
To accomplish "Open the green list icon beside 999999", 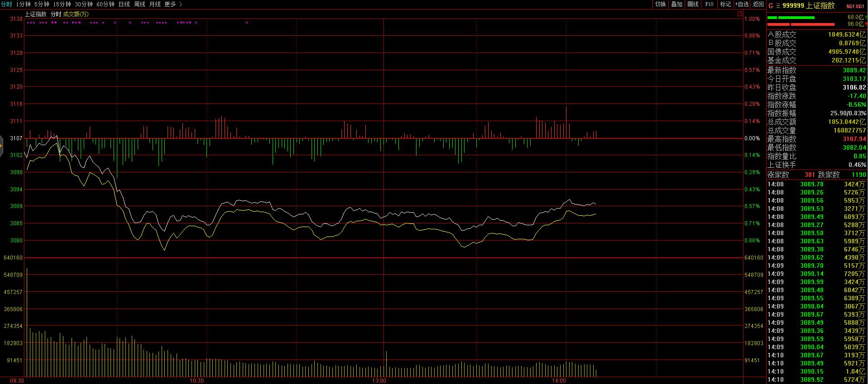I will coord(778,6).
